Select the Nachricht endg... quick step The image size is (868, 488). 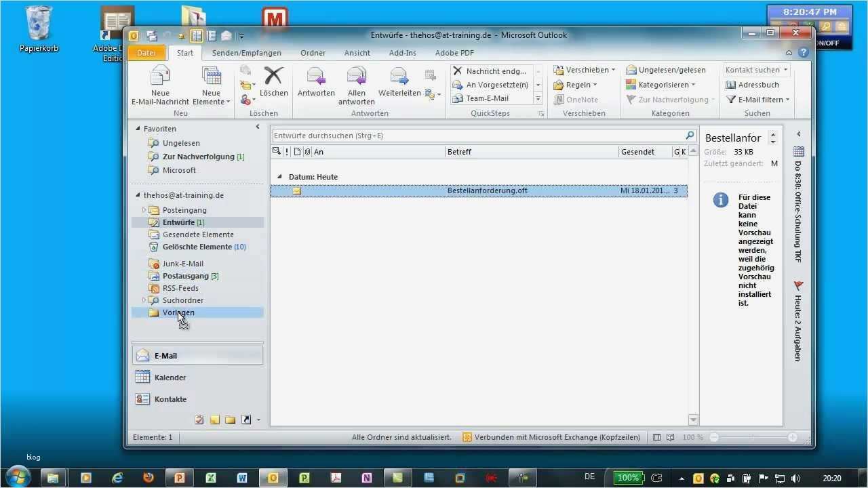[490, 70]
